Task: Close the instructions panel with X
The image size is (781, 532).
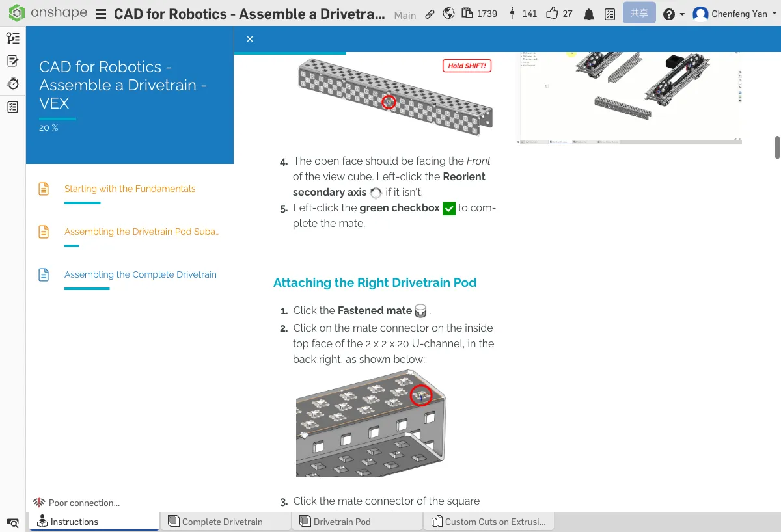Action: [x=250, y=39]
